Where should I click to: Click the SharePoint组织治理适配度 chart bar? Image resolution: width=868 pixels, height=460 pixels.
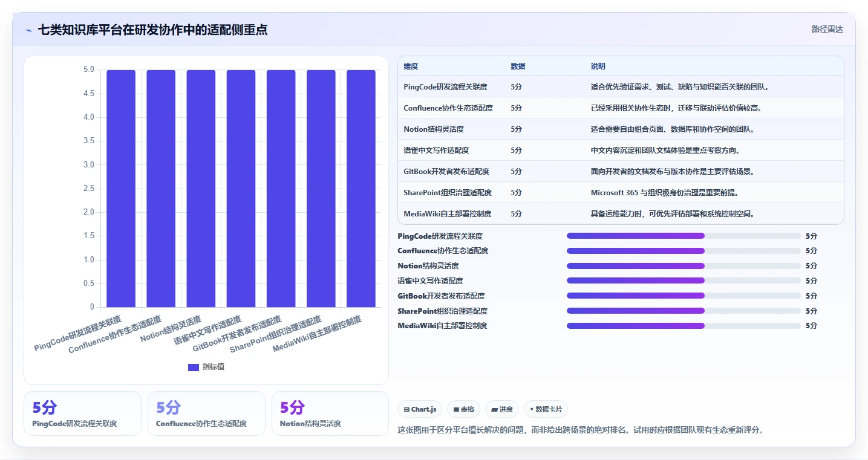click(x=321, y=189)
